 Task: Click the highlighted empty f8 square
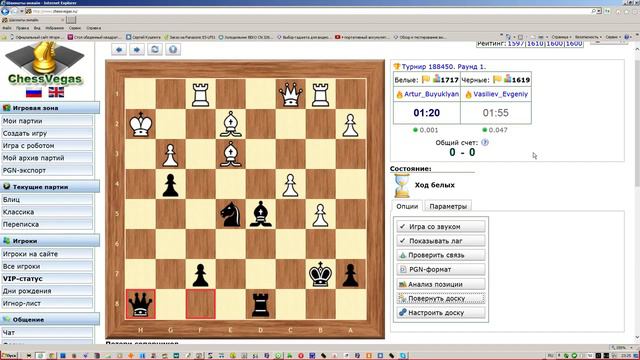(x=200, y=304)
